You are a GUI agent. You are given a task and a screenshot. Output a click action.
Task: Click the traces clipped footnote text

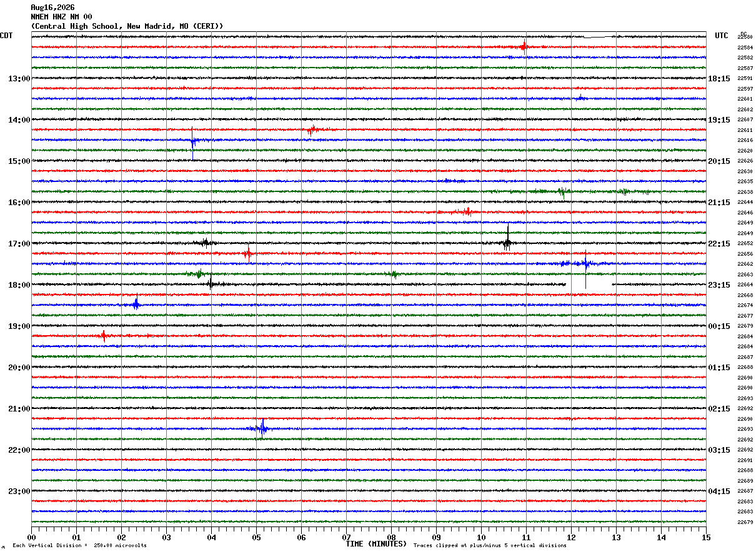pyautogui.click(x=490, y=546)
